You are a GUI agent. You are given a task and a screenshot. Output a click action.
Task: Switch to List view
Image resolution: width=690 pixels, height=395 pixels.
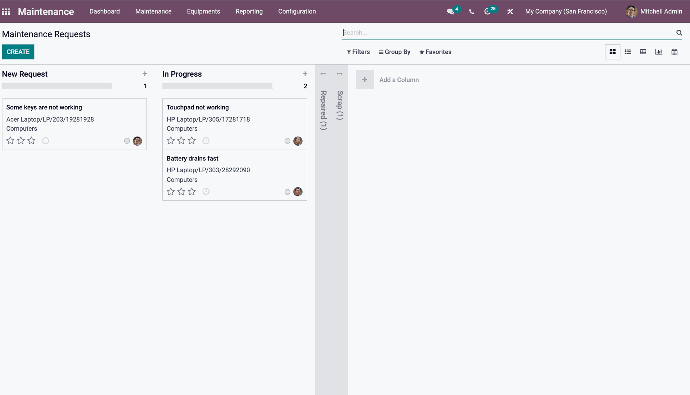pos(628,52)
